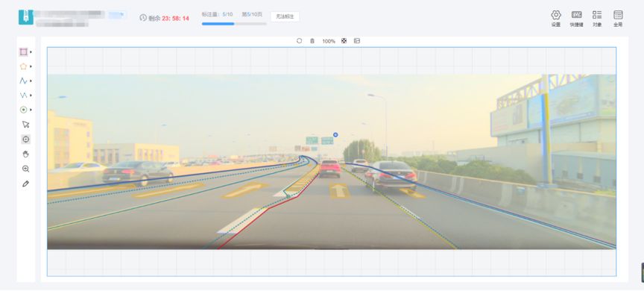The width and height of the screenshot is (644, 291).
Task: Open 对象 objects list panel
Action: (x=597, y=19)
